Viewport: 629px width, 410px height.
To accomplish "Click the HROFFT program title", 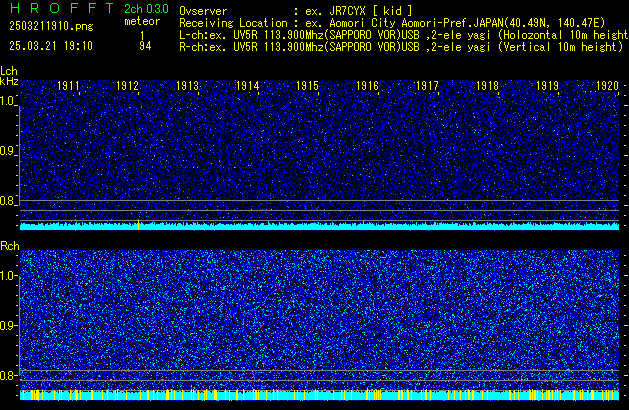I will (x=62, y=8).
